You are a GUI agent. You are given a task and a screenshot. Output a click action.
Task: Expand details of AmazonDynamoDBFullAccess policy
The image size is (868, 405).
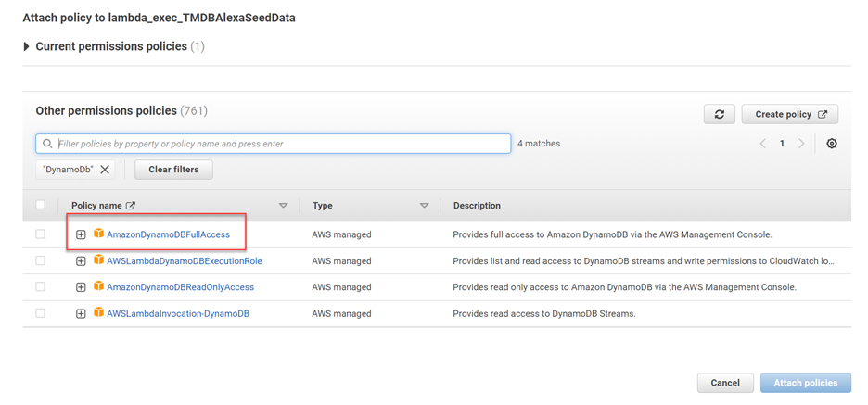pos(81,234)
